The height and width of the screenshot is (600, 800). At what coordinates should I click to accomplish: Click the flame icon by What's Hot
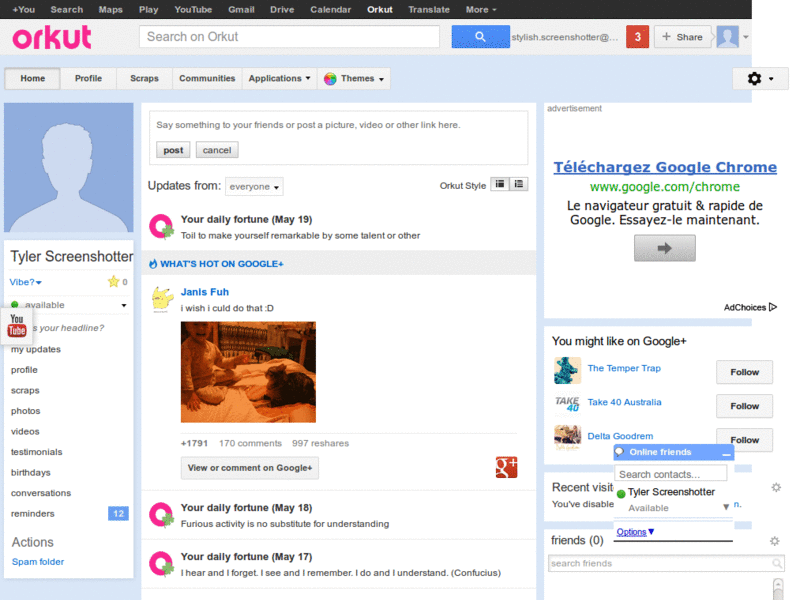click(x=153, y=264)
